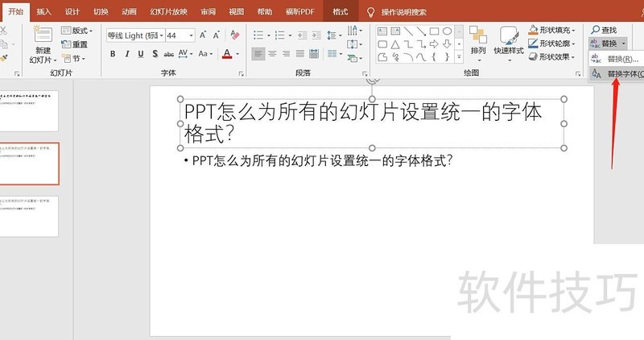
Task: Toggle text shadow S button
Action: click(155, 54)
